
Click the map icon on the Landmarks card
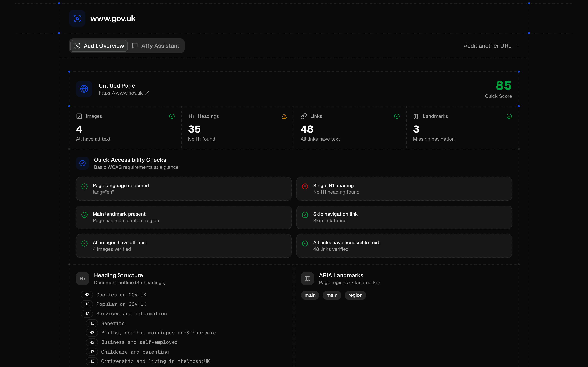416,116
